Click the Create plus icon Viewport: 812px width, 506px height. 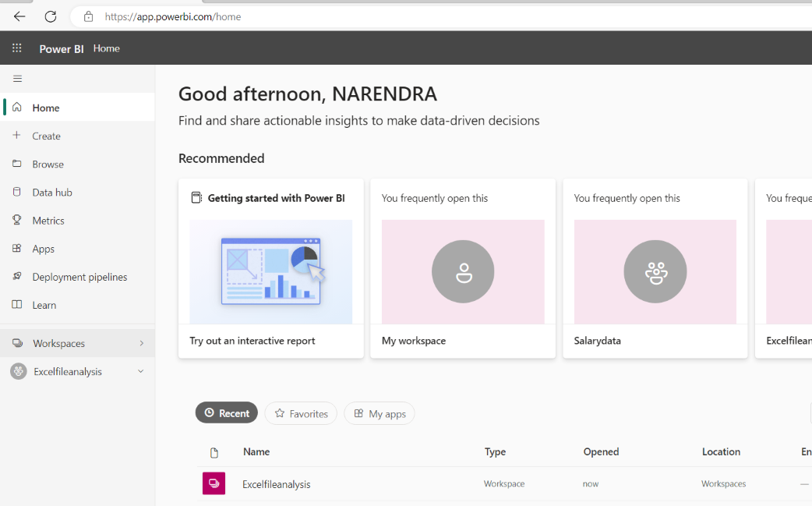(x=17, y=135)
